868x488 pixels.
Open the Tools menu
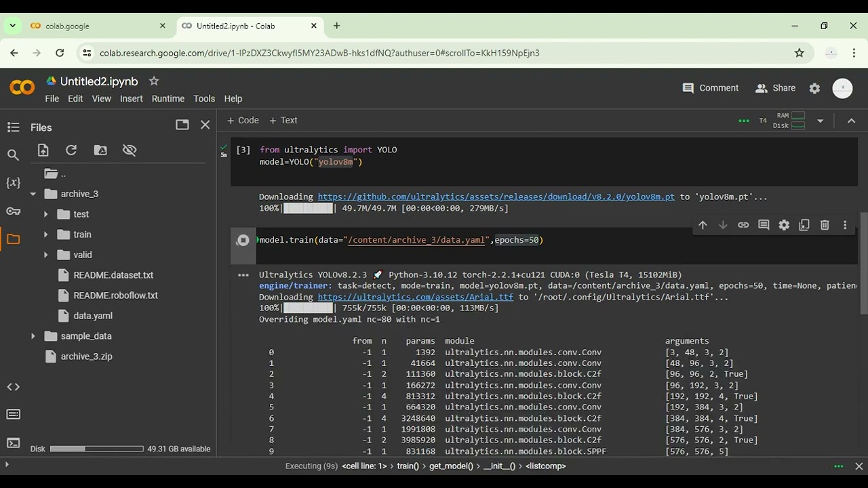[204, 98]
